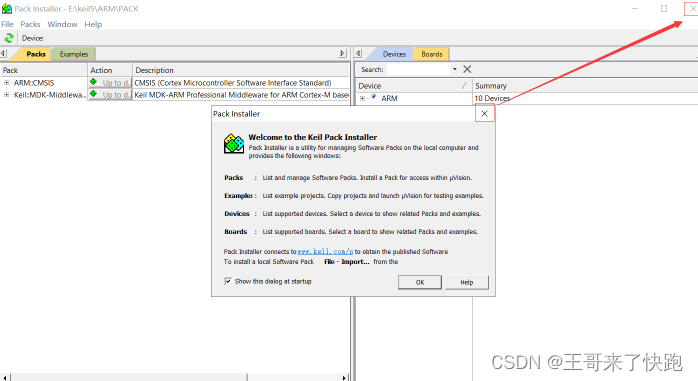Click green diamond icon in Keil:MDK-Middleware row

pos(93,93)
